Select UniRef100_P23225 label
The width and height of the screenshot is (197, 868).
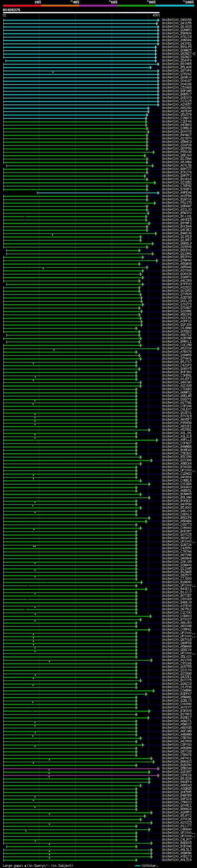pyautogui.click(x=177, y=101)
